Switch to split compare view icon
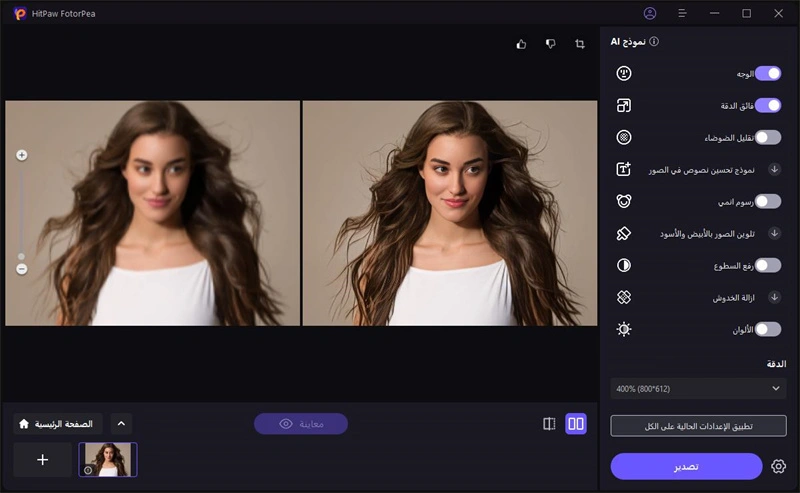The width and height of the screenshot is (800, 493). [549, 424]
